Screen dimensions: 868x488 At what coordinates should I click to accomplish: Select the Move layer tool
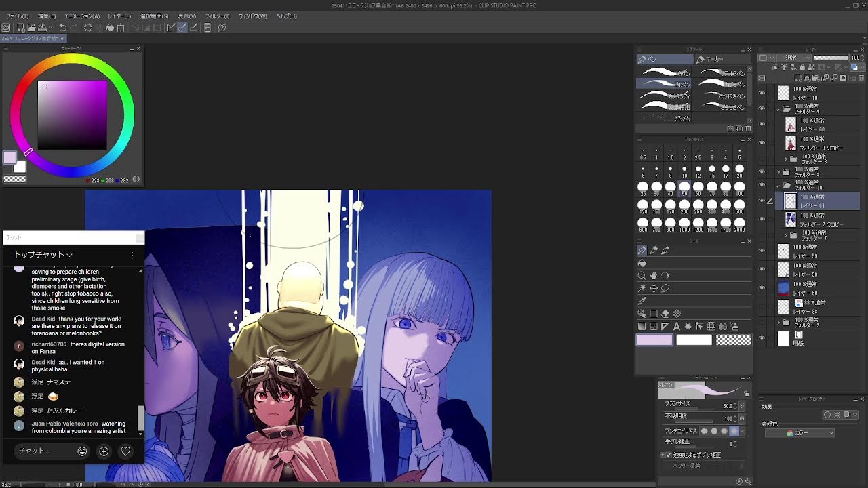(654, 288)
